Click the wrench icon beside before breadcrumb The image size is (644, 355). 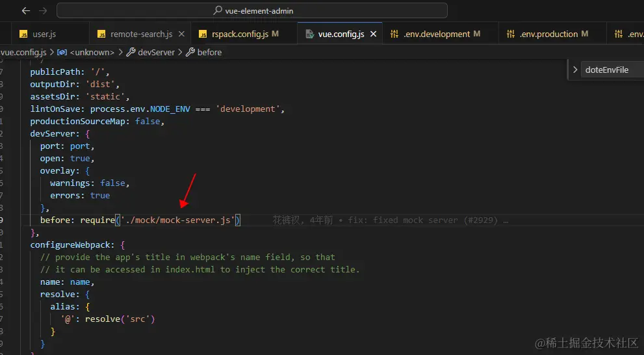190,52
